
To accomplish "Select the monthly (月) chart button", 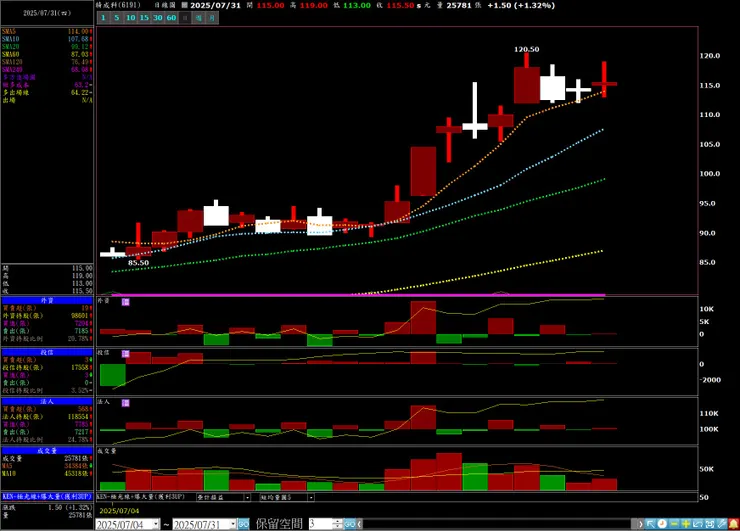I will 212,18.
